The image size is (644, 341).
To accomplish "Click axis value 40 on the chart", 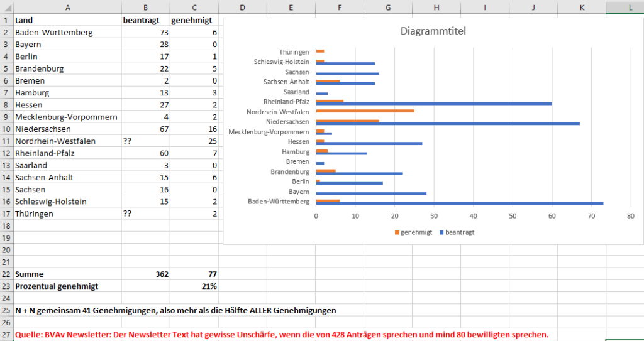I will click(473, 217).
